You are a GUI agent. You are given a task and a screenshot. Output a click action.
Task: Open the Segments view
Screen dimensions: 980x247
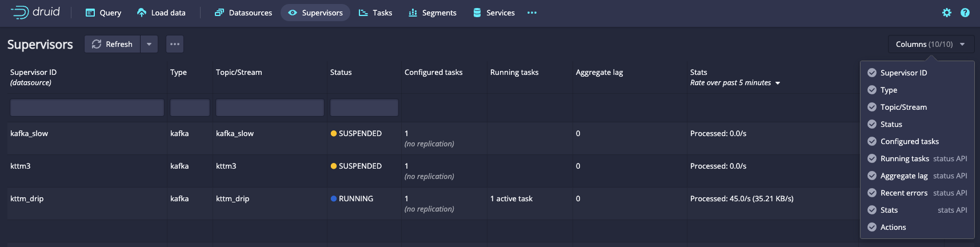(x=433, y=13)
